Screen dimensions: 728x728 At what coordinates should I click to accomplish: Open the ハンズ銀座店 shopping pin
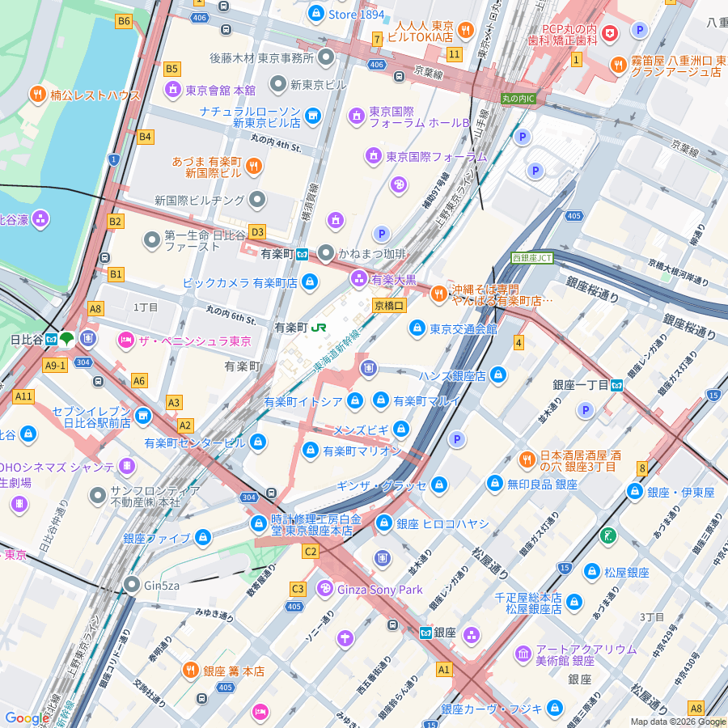pos(498,375)
